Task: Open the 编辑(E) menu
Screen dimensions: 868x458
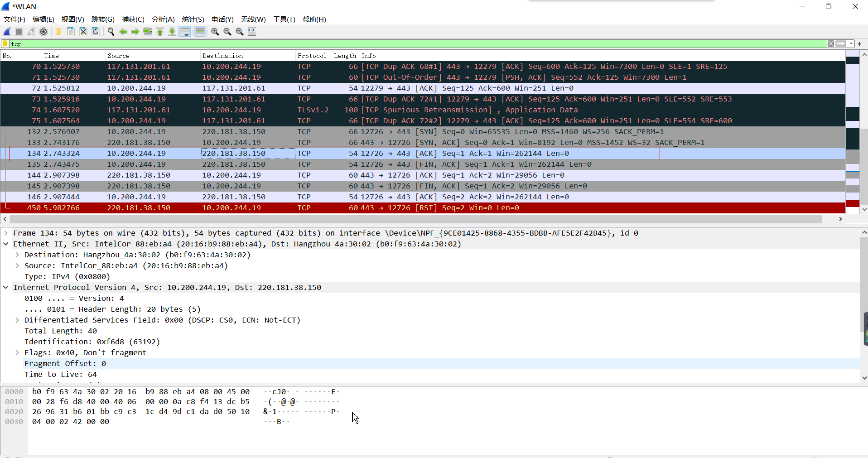Action: 43,19
